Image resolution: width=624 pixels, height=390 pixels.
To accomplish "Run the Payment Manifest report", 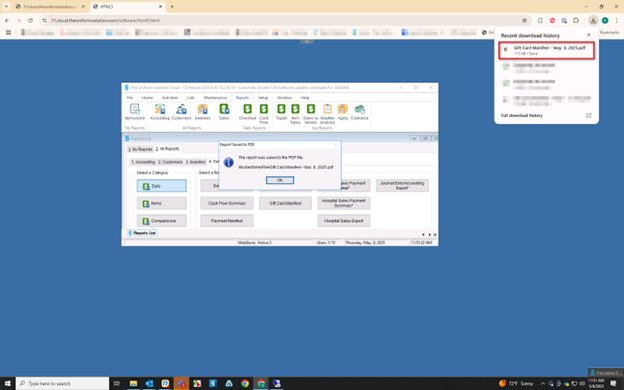I will pos(227,221).
